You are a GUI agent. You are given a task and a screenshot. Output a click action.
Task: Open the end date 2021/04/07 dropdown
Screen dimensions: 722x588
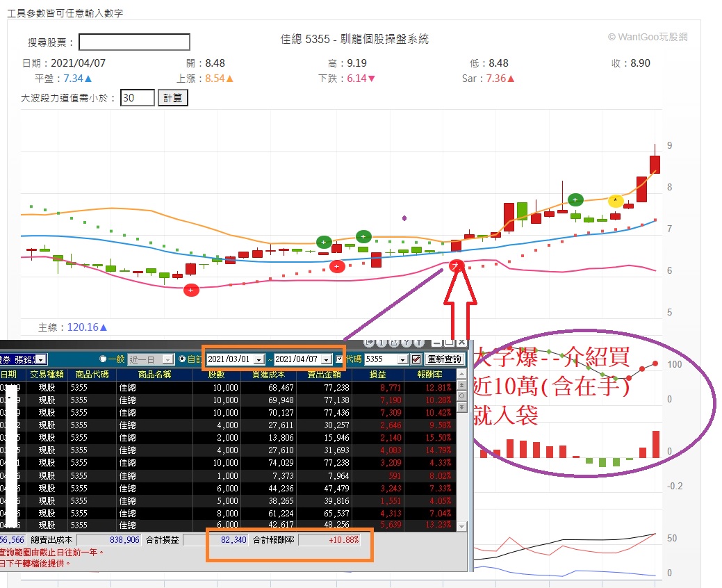(x=327, y=359)
